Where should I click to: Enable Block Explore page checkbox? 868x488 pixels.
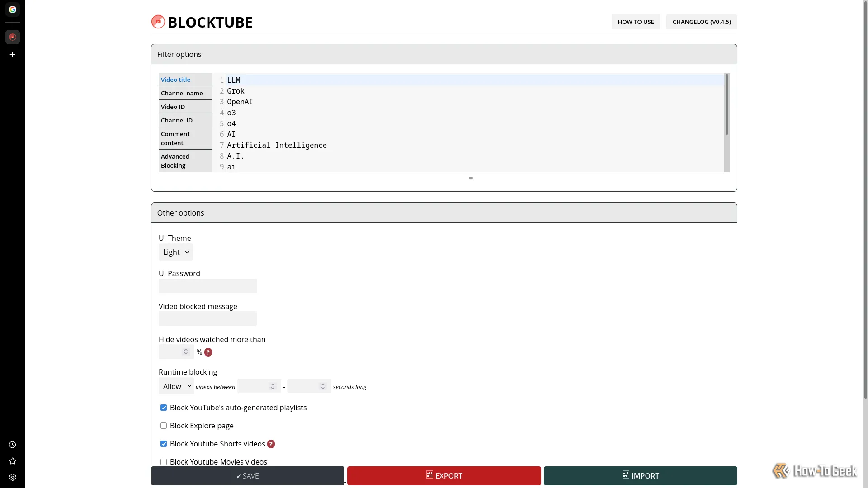(x=164, y=426)
